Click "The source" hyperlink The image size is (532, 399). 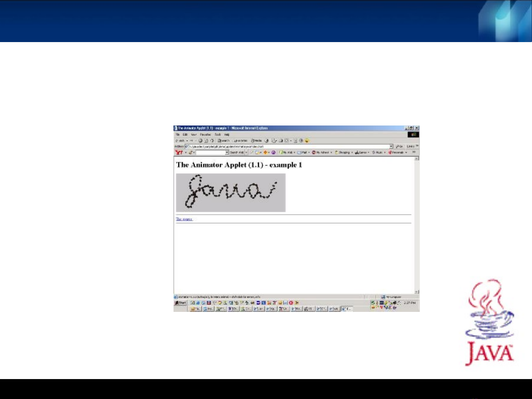[x=184, y=219]
